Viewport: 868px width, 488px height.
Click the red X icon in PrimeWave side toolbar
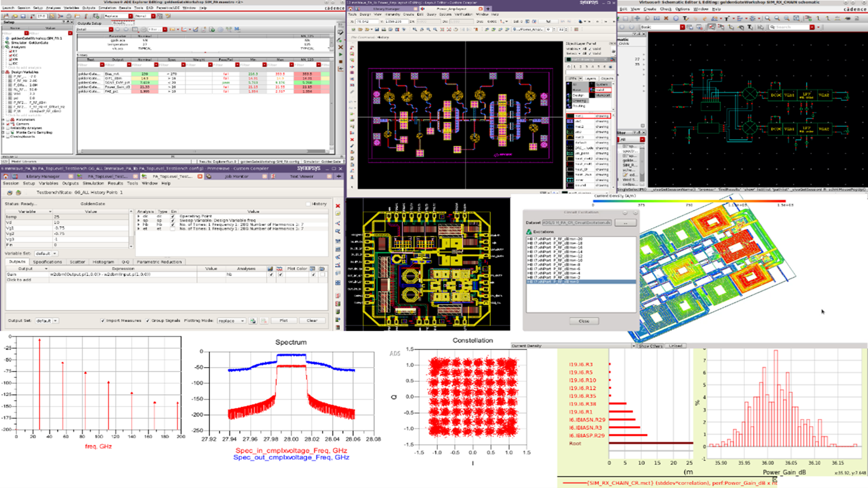coord(338,206)
